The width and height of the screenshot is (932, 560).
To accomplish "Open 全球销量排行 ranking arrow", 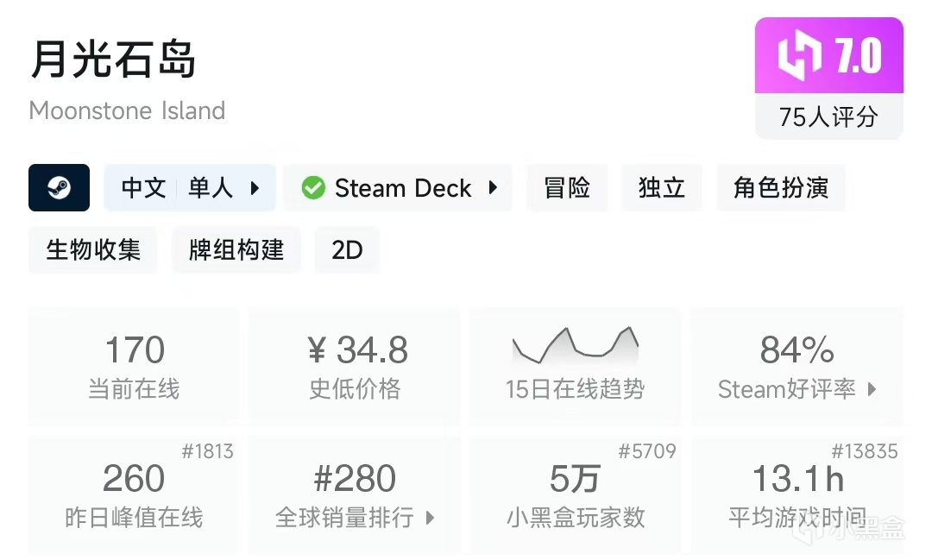I will [x=430, y=518].
